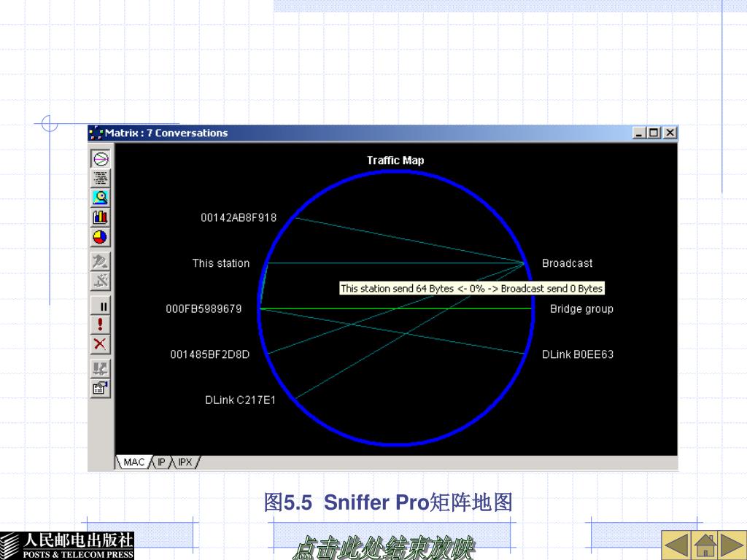Select the This station label

coord(220,263)
